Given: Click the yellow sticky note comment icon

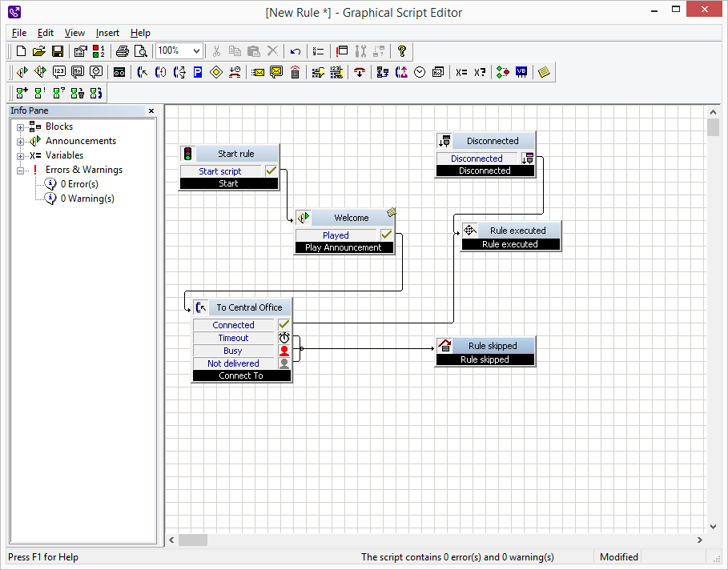Looking at the screenshot, I should click(x=545, y=72).
